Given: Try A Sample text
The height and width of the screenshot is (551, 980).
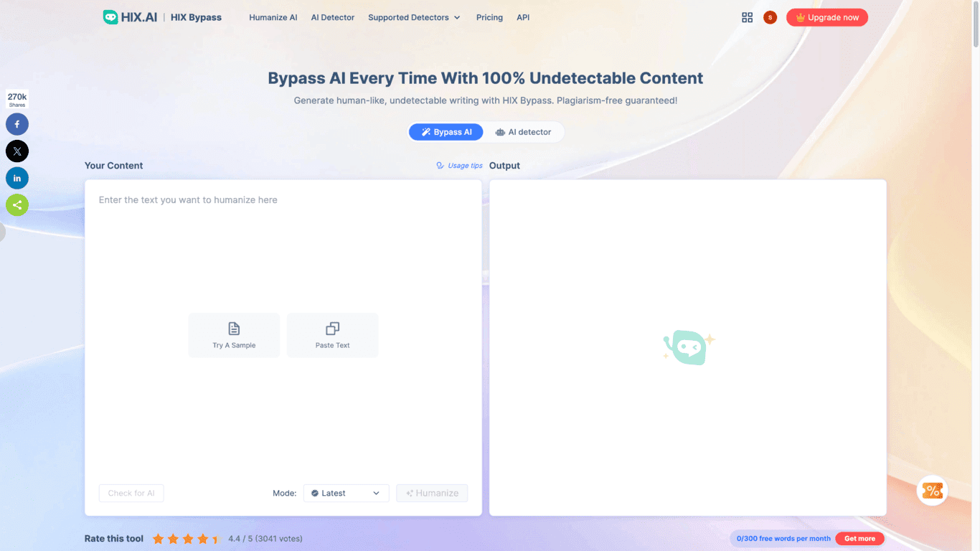Looking at the screenshot, I should point(234,335).
